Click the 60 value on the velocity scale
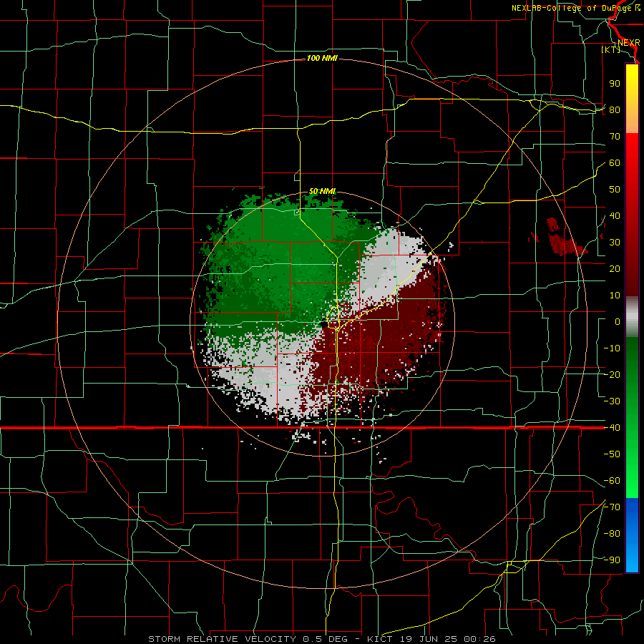 click(x=615, y=163)
